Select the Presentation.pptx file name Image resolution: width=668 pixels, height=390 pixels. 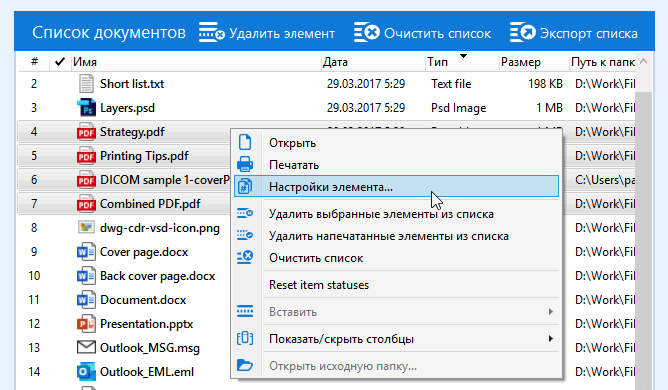click(x=147, y=324)
